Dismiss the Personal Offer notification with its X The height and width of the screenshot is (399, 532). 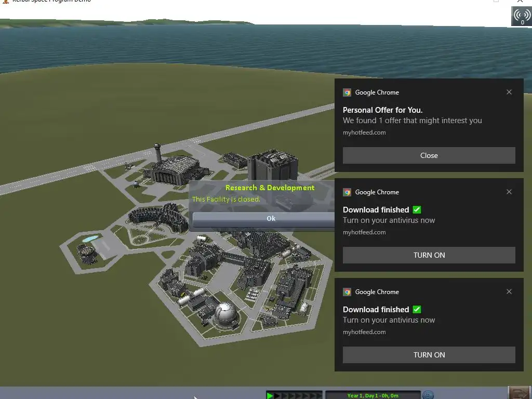pos(509,92)
